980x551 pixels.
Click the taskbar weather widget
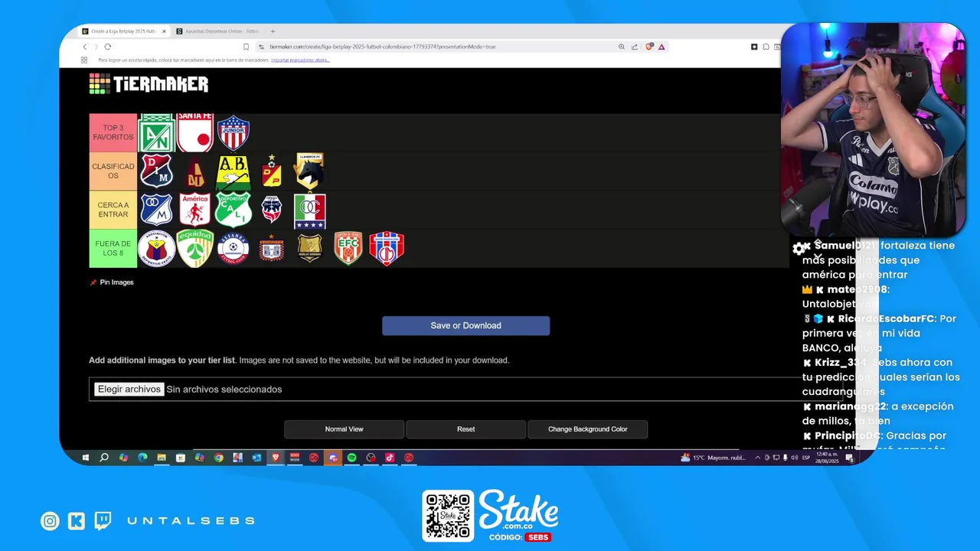713,458
